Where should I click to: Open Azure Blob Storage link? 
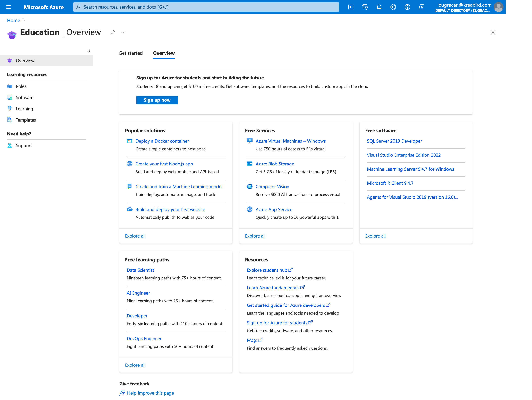[x=275, y=164]
